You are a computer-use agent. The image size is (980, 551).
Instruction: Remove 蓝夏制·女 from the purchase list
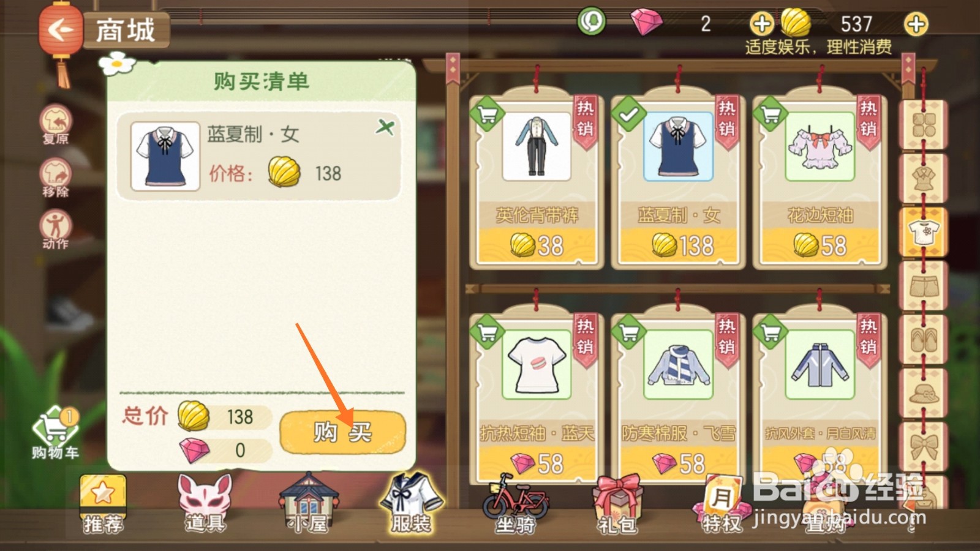385,127
